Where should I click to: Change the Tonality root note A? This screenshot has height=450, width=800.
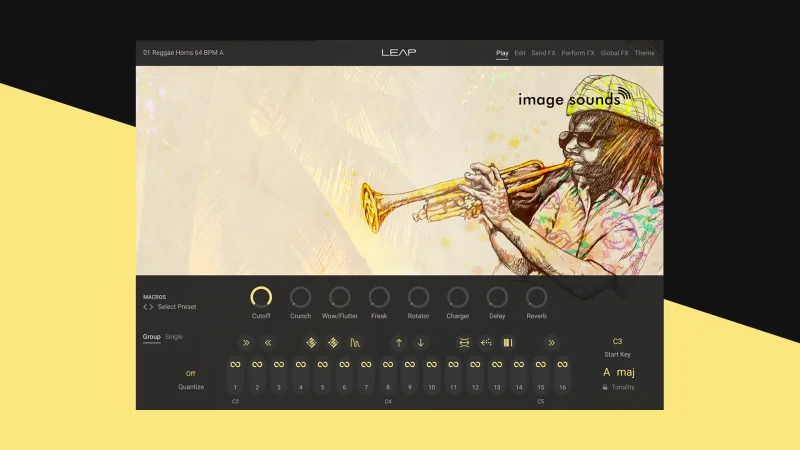pyautogui.click(x=607, y=372)
